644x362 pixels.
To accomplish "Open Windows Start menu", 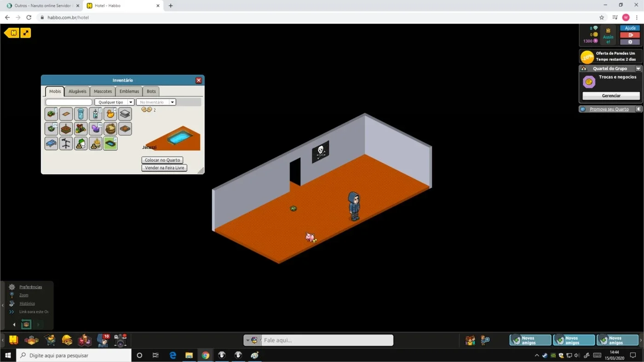I will 7,355.
